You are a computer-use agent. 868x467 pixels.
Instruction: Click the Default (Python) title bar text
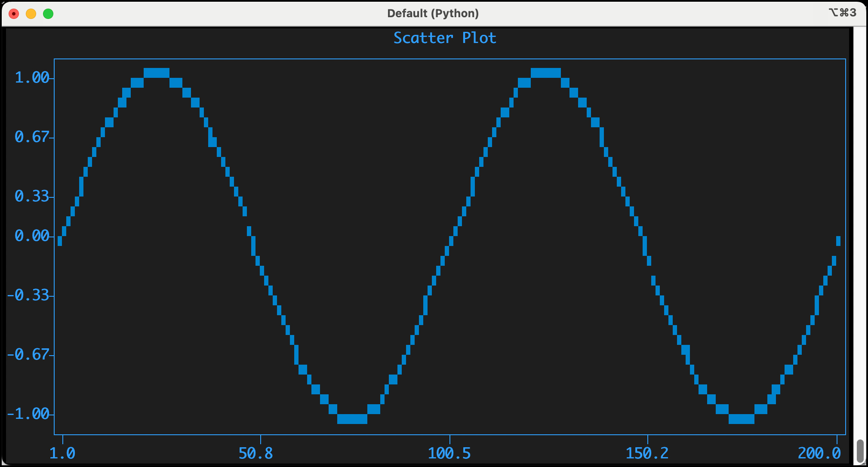point(433,13)
